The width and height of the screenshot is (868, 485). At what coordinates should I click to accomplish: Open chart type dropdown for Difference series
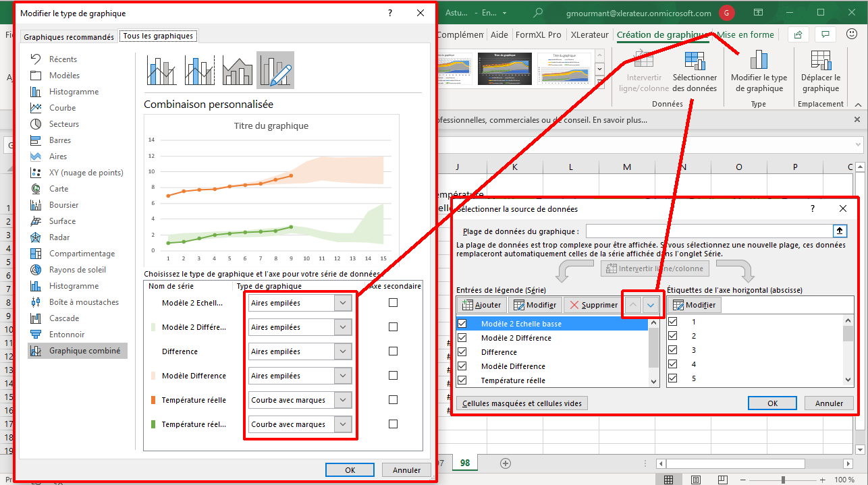click(x=343, y=351)
